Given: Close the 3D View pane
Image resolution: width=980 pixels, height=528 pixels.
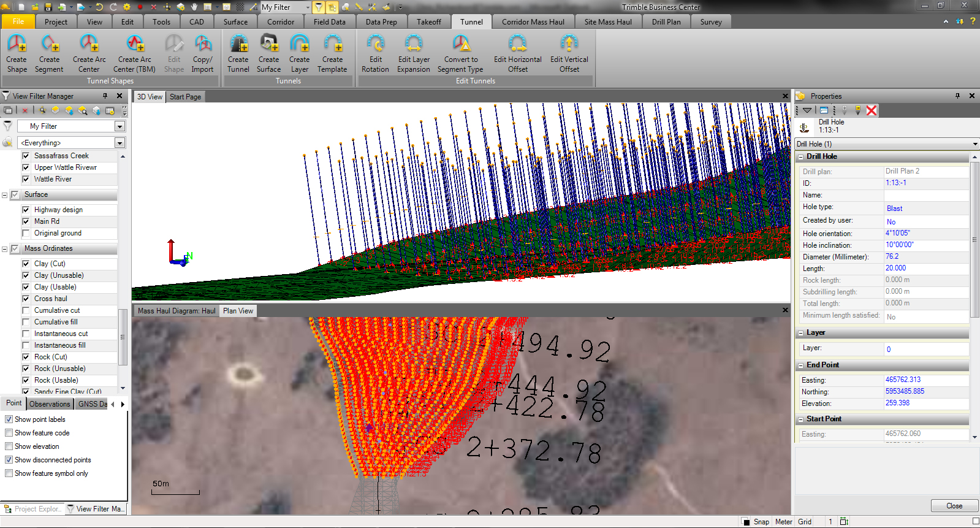Looking at the screenshot, I should 785,96.
